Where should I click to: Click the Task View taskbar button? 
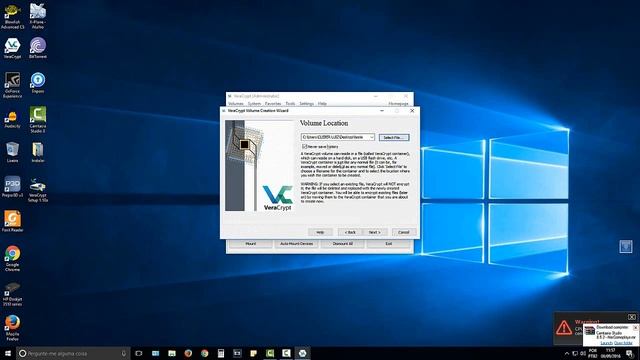[x=139, y=353]
